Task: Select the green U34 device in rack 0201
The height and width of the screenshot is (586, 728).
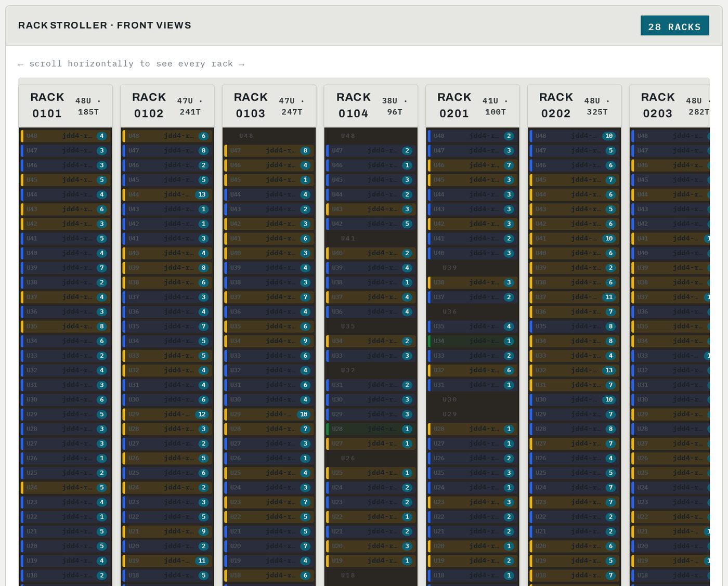Action: (473, 341)
